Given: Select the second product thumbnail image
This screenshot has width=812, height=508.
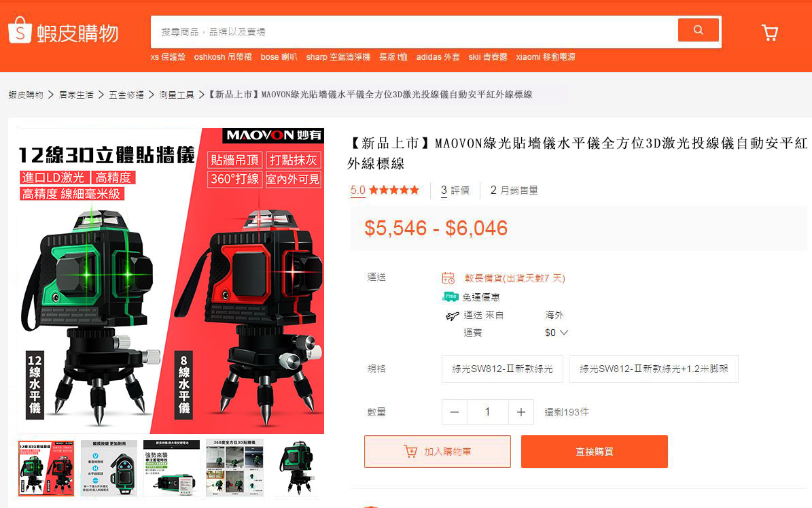Looking at the screenshot, I should pyautogui.click(x=109, y=468).
